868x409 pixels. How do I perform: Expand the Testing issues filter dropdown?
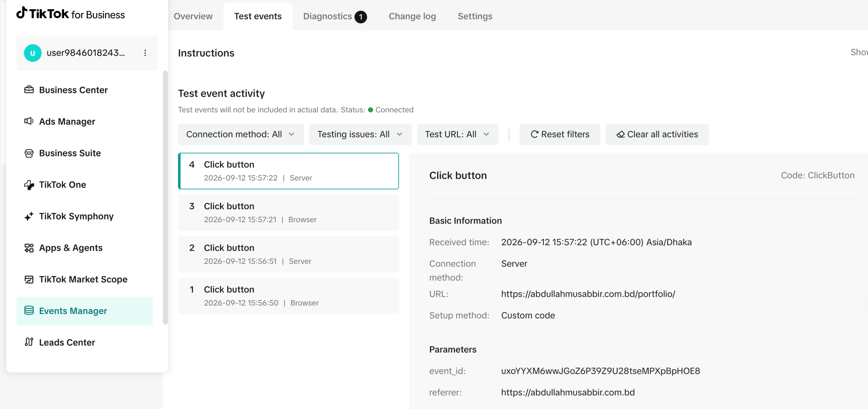click(360, 134)
